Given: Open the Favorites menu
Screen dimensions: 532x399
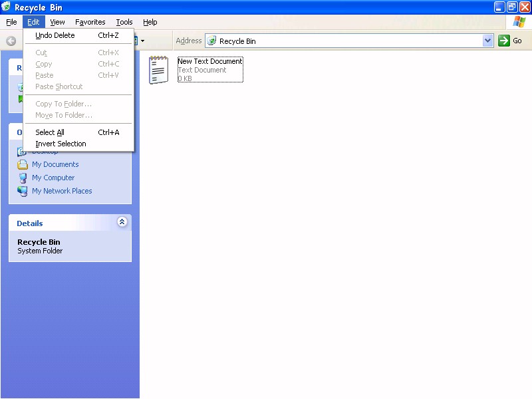Looking at the screenshot, I should click(x=90, y=22).
